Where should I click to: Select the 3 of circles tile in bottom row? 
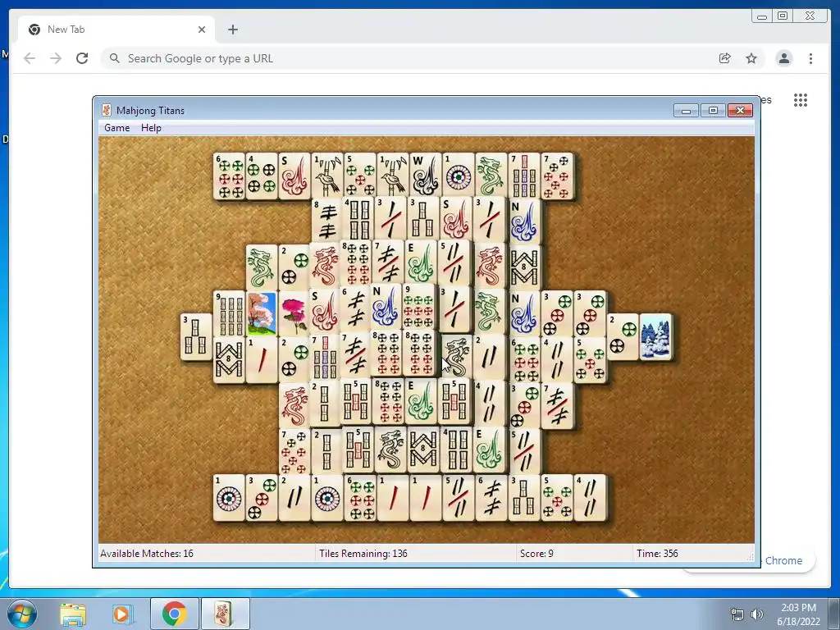(x=262, y=498)
